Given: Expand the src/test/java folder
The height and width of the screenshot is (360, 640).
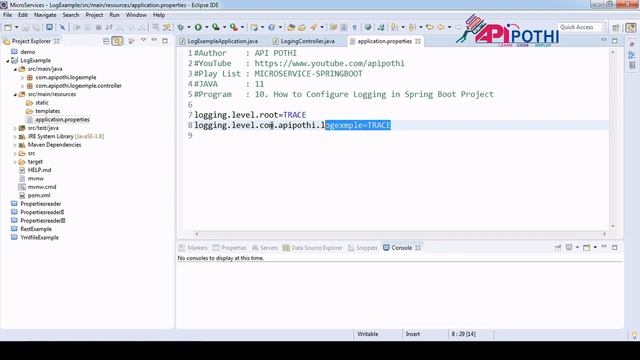Looking at the screenshot, I should click(x=15, y=128).
